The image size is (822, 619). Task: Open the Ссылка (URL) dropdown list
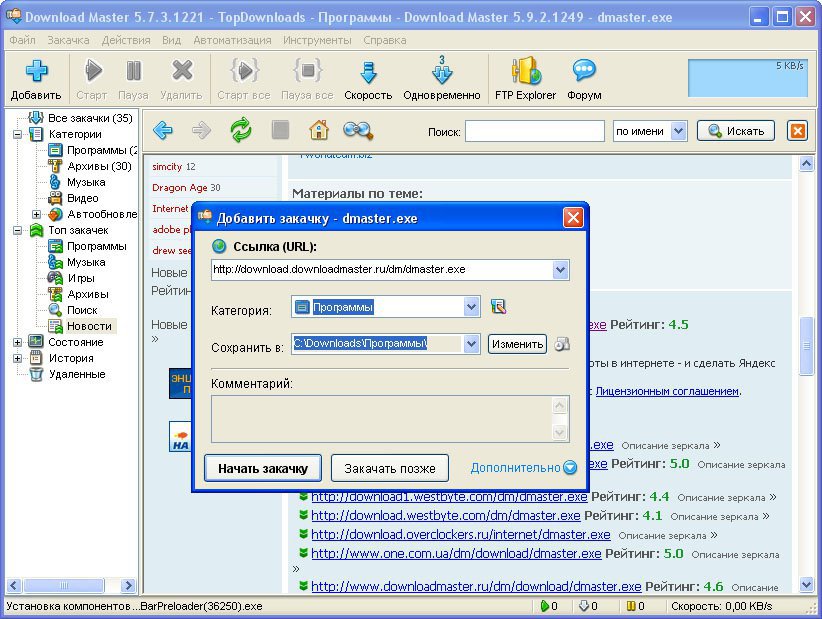coord(560,270)
